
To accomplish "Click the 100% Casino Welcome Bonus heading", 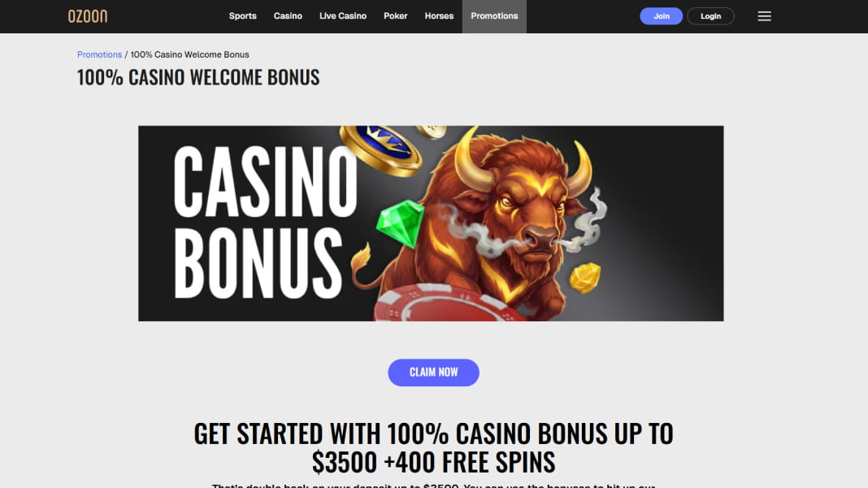I will click(198, 77).
